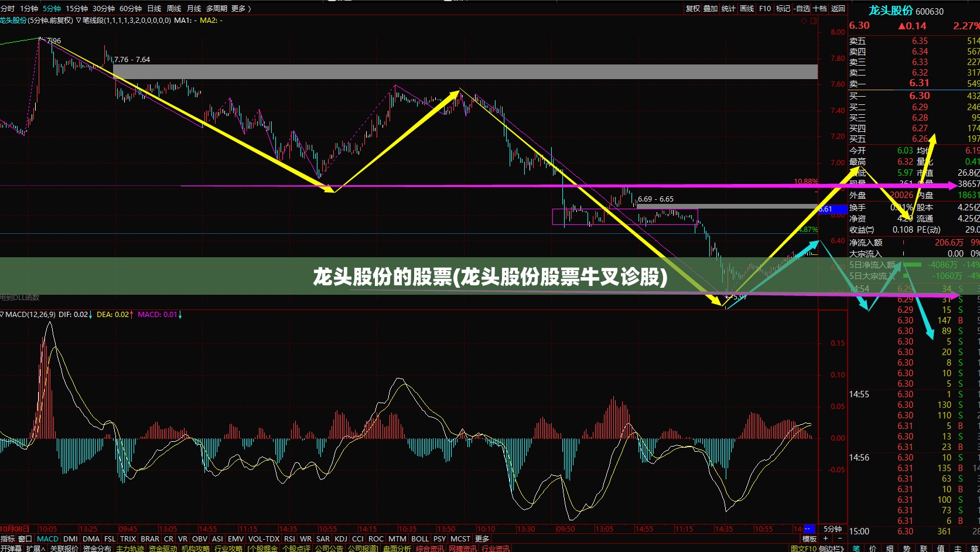Switch to the 15分钟 period
Screen dimensions: 980x552
pos(77,9)
